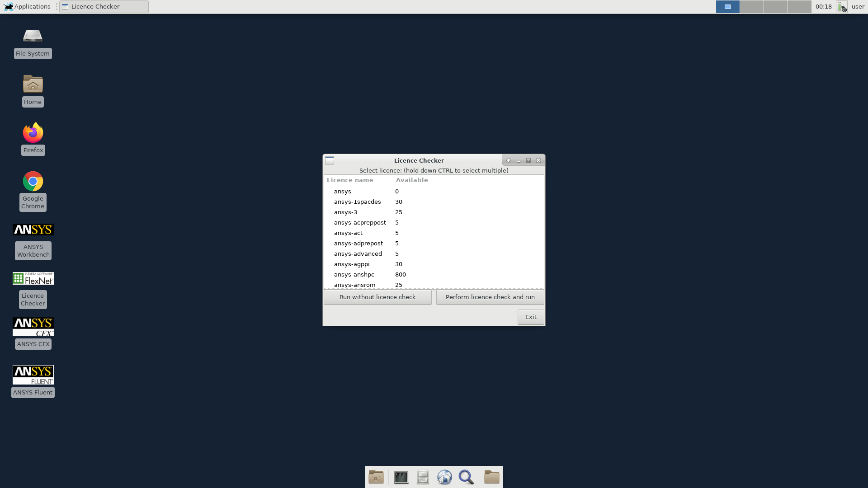The width and height of the screenshot is (868, 488).
Task: Select the ansys-anshpc licence row
Action: [354, 275]
